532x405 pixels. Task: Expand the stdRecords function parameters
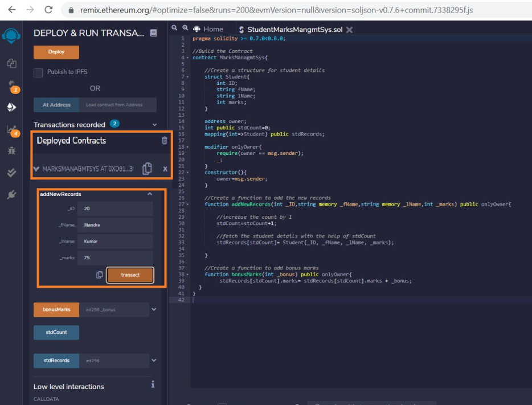tap(154, 361)
